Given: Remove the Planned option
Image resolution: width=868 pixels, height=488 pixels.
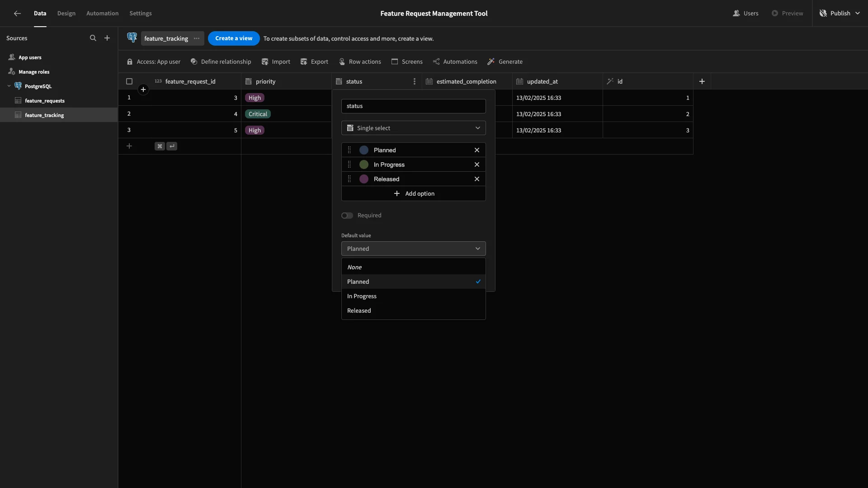Looking at the screenshot, I should tap(477, 150).
